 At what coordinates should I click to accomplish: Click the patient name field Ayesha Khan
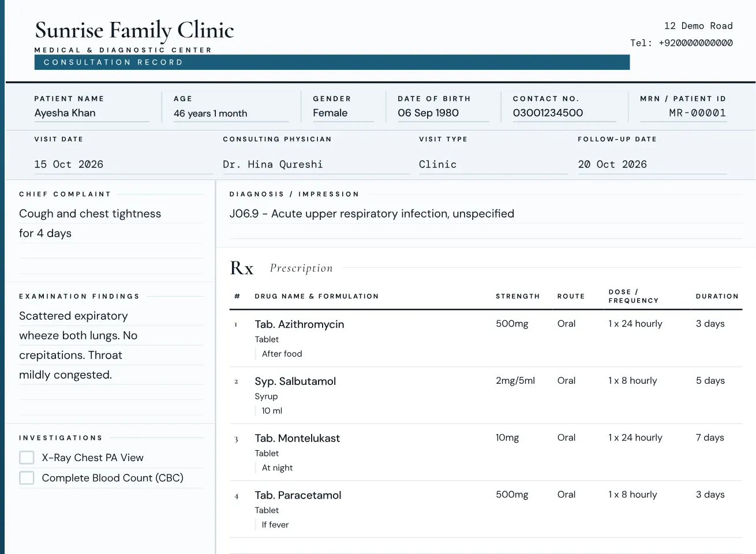(92, 113)
